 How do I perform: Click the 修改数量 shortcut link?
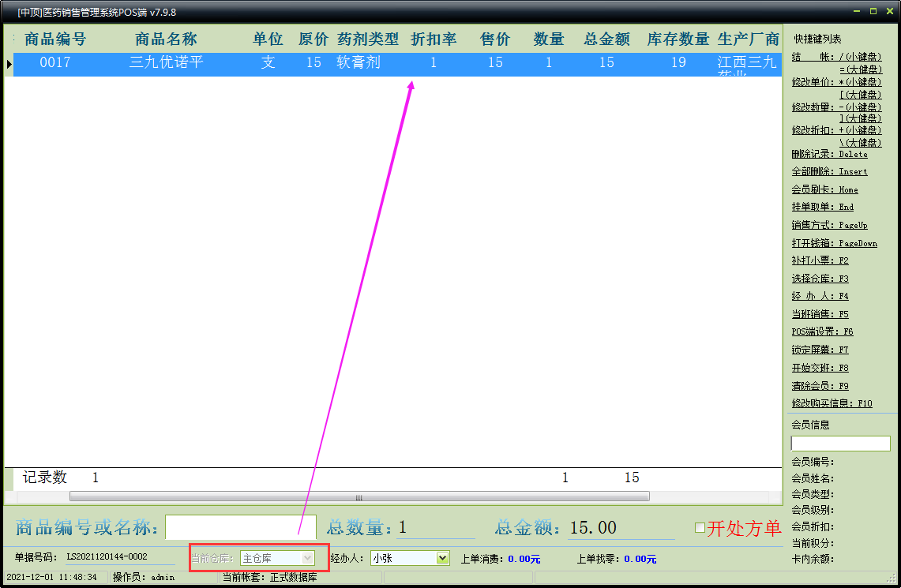click(836, 107)
